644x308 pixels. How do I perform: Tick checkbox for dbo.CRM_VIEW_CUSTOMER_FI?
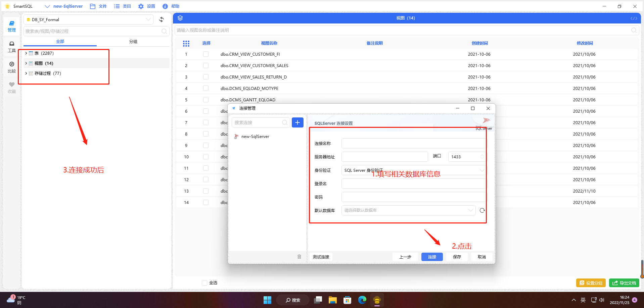pyautogui.click(x=206, y=54)
